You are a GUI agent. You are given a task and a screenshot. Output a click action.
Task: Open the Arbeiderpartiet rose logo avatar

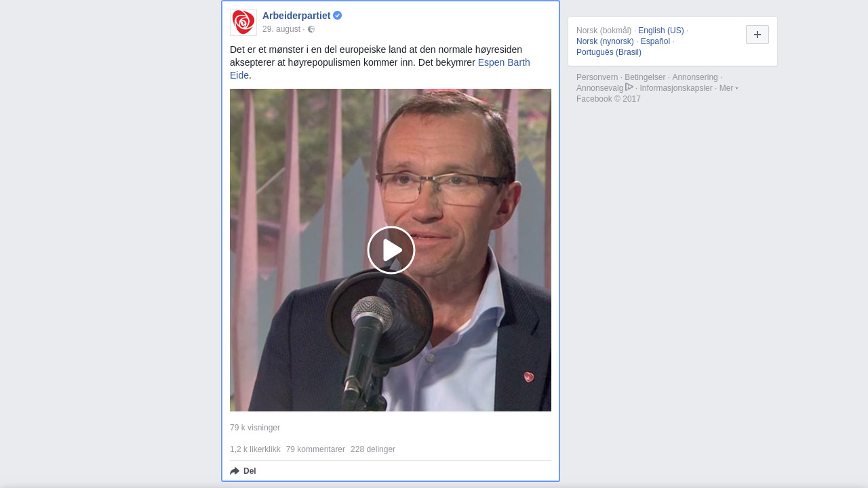pos(243,22)
